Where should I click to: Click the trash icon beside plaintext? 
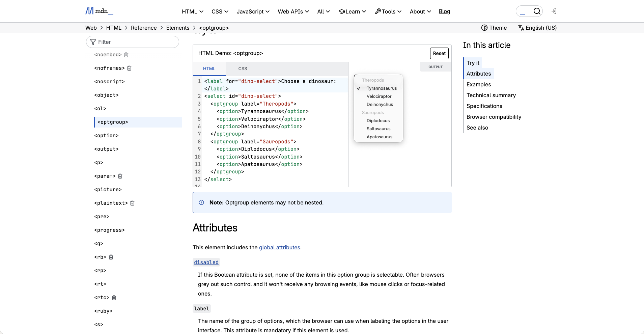[132, 203]
